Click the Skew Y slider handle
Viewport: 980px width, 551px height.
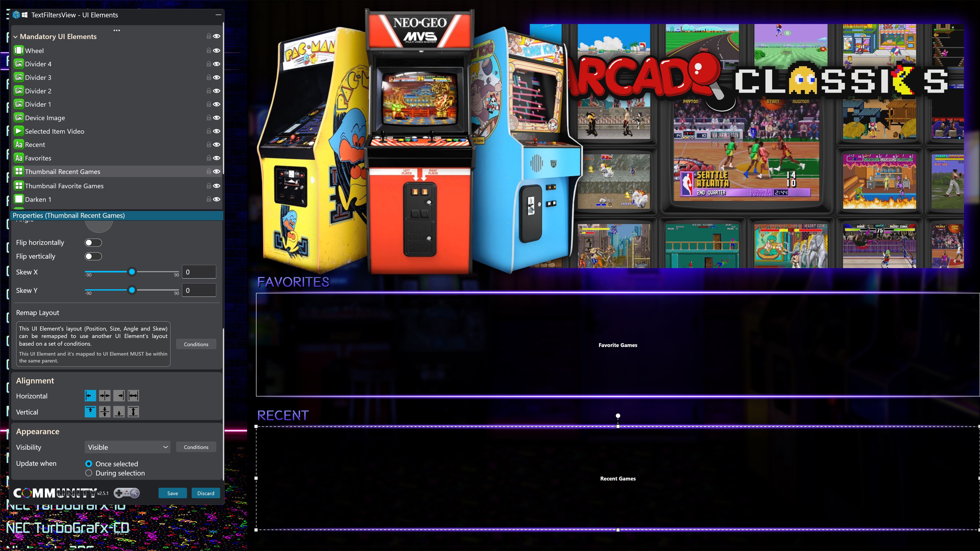pyautogui.click(x=132, y=290)
